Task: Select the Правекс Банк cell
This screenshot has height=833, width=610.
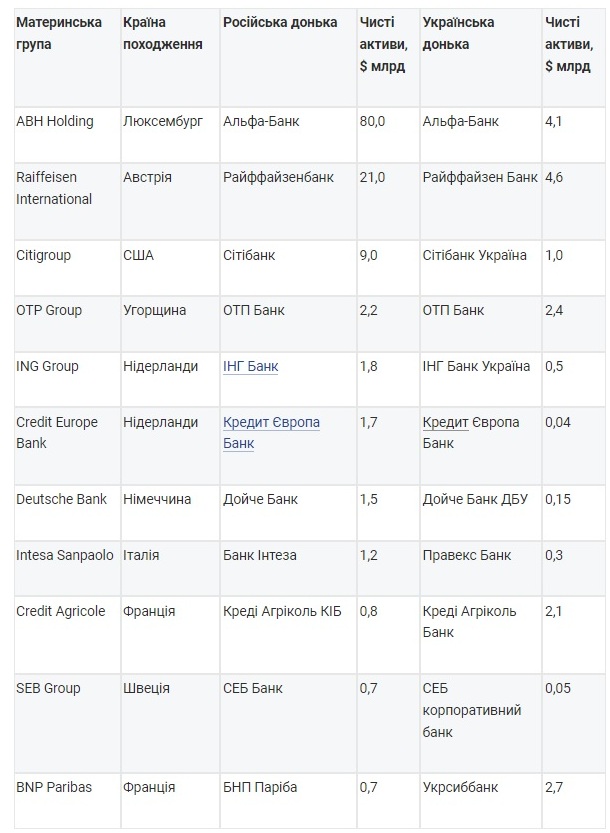Action: pos(467,555)
